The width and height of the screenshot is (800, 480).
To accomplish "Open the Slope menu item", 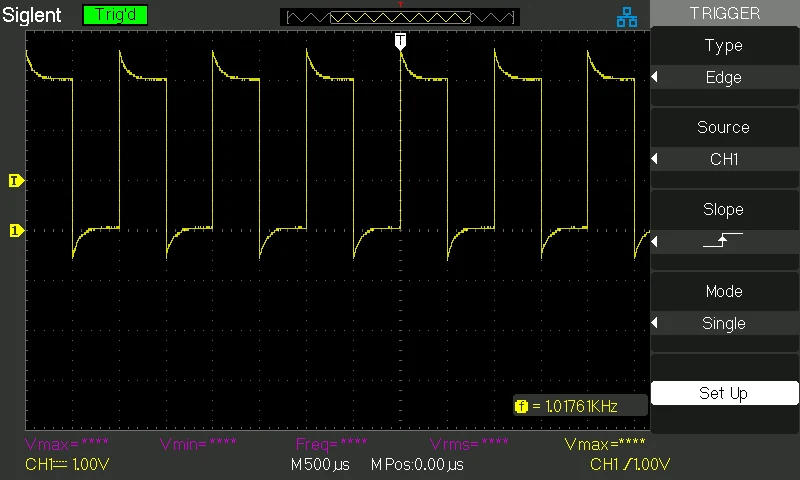I will [724, 210].
